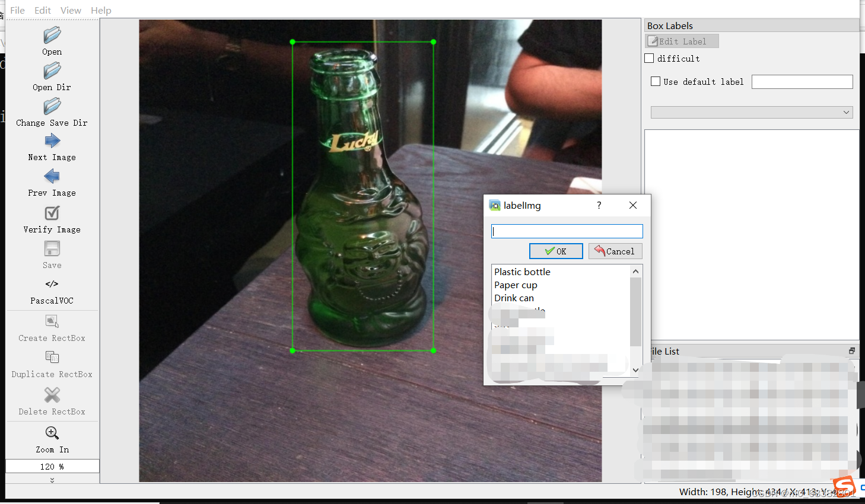
Task: Click bottom-left corner handle of bounding box
Action: [292, 350]
